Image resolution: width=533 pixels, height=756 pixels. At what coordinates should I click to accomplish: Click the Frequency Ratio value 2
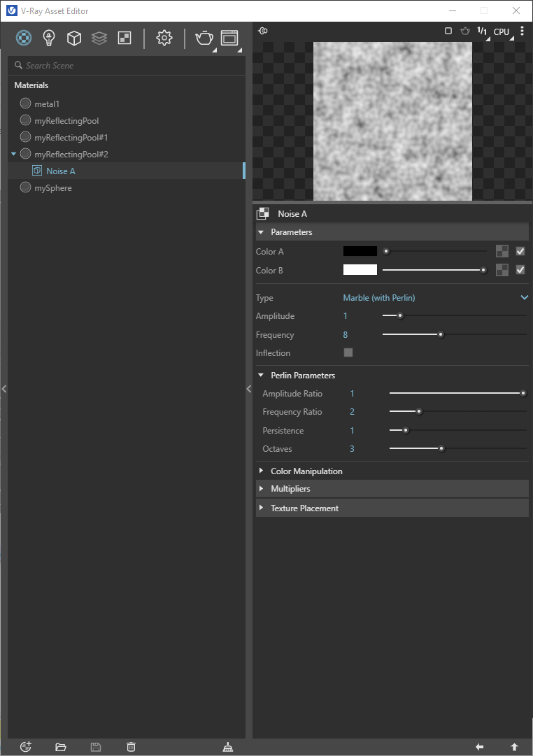(x=352, y=412)
